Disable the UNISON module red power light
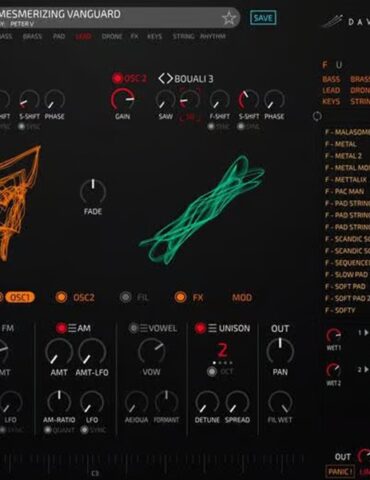 click(x=200, y=328)
